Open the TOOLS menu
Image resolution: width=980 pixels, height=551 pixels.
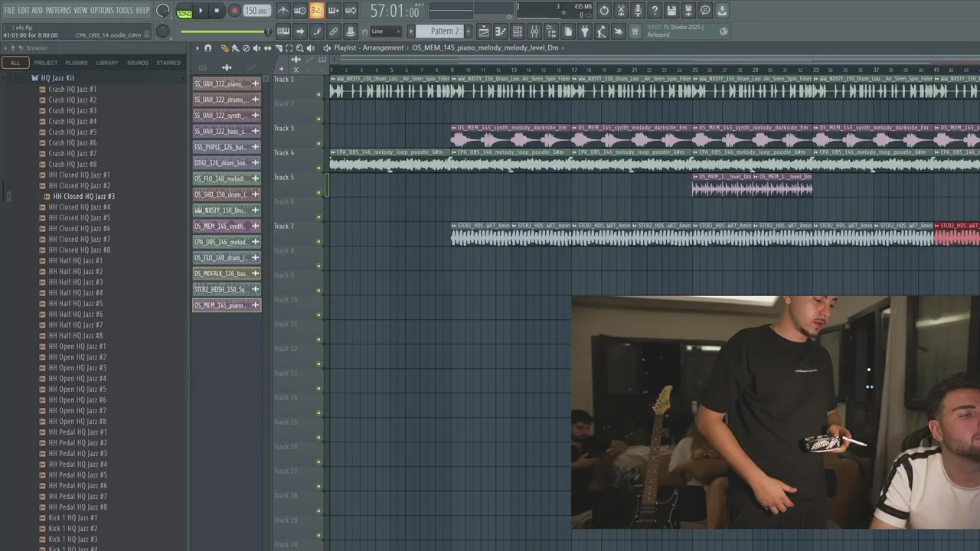124,11
